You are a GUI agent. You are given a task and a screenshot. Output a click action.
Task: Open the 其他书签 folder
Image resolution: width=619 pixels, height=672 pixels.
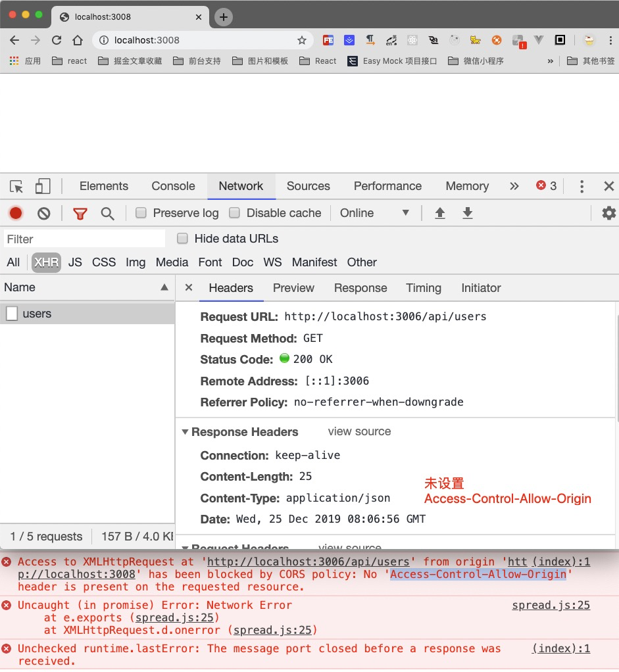[x=591, y=61]
